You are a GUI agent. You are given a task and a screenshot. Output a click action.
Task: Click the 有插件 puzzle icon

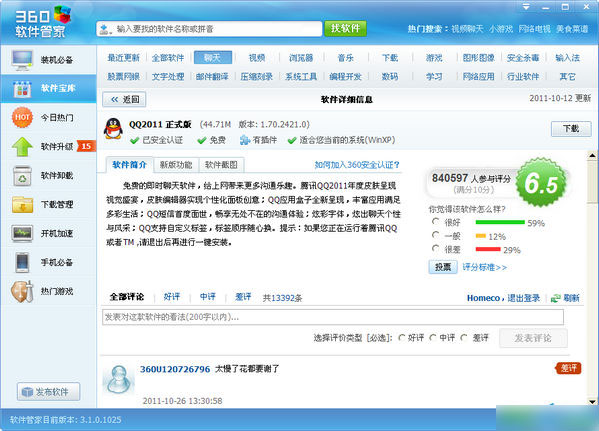(x=244, y=140)
